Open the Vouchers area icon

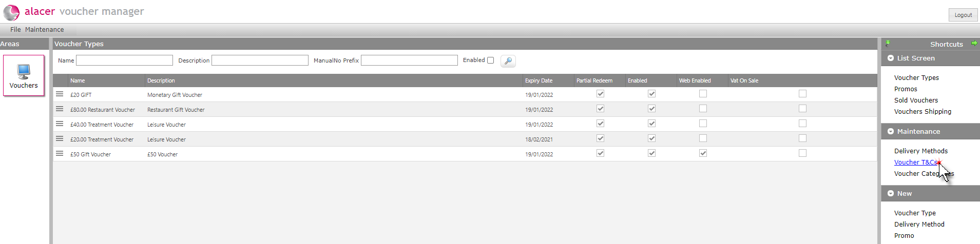point(24,75)
